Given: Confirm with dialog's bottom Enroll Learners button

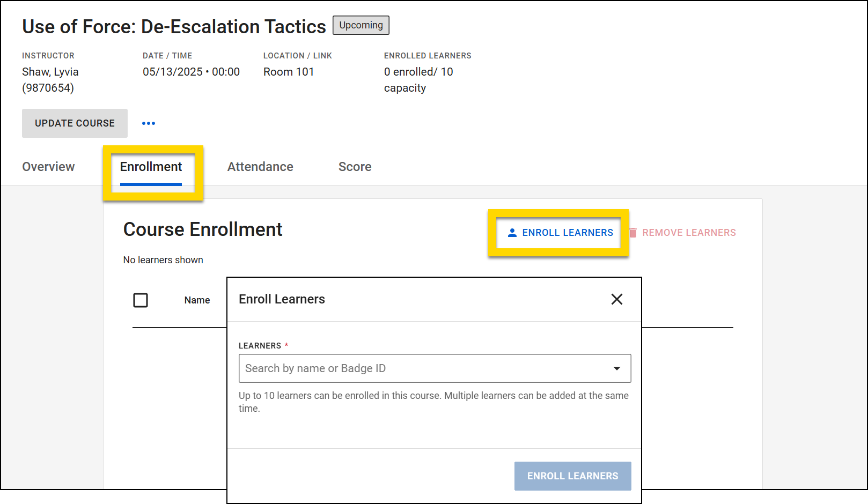Looking at the screenshot, I should coord(572,476).
